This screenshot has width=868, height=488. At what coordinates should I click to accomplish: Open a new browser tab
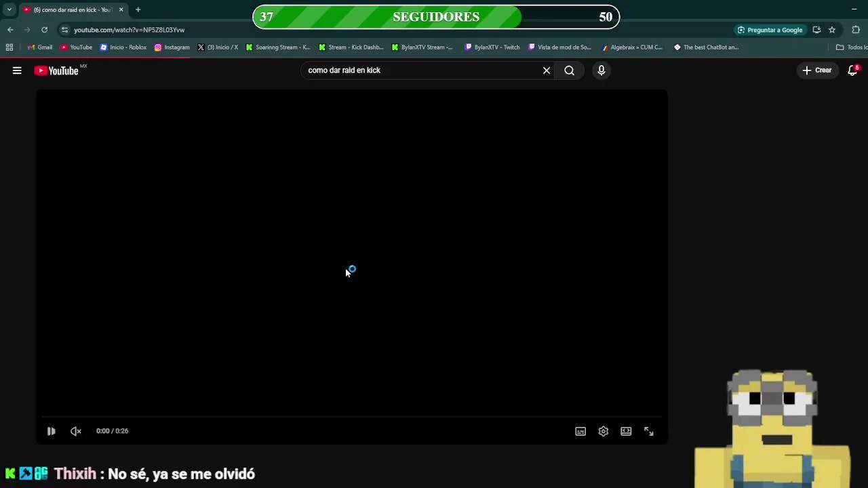138,9
